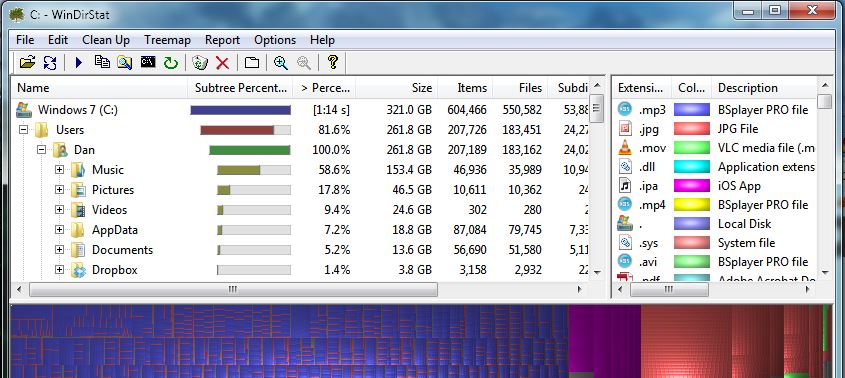Click the yellow Help question mark icon
845x378 pixels.
(x=333, y=62)
